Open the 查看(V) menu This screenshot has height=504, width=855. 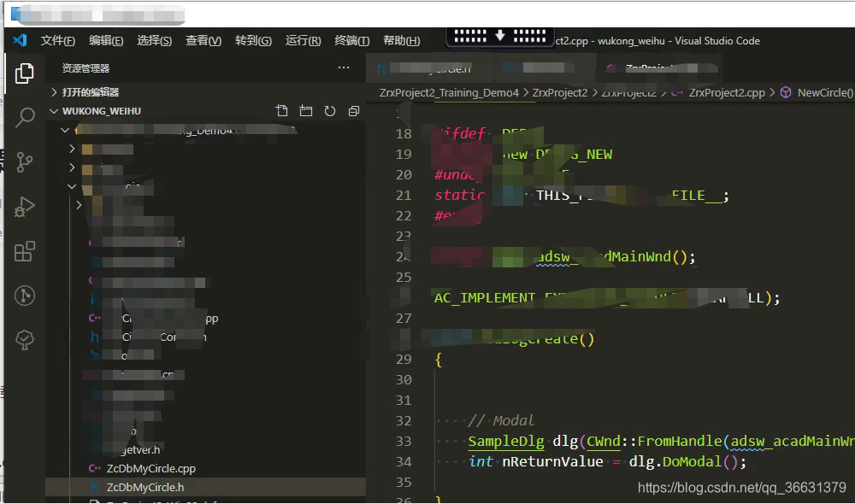coord(203,41)
